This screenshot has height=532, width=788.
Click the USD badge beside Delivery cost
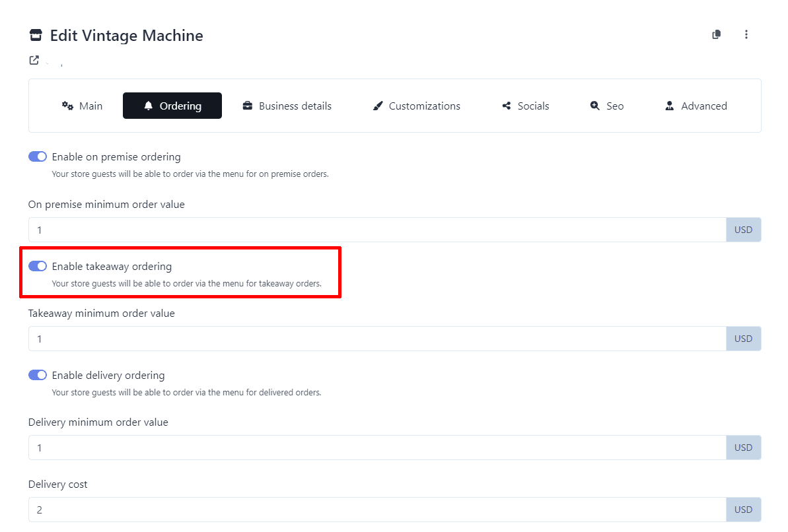[743, 510]
